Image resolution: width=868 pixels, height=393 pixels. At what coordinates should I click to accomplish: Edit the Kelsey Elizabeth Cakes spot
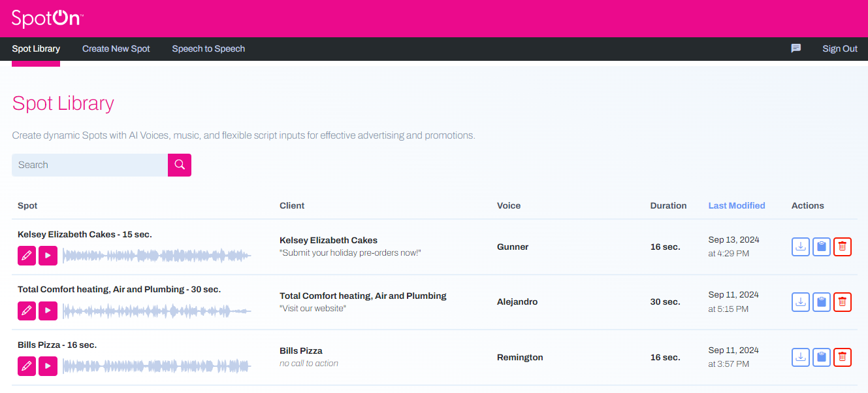pos(27,256)
